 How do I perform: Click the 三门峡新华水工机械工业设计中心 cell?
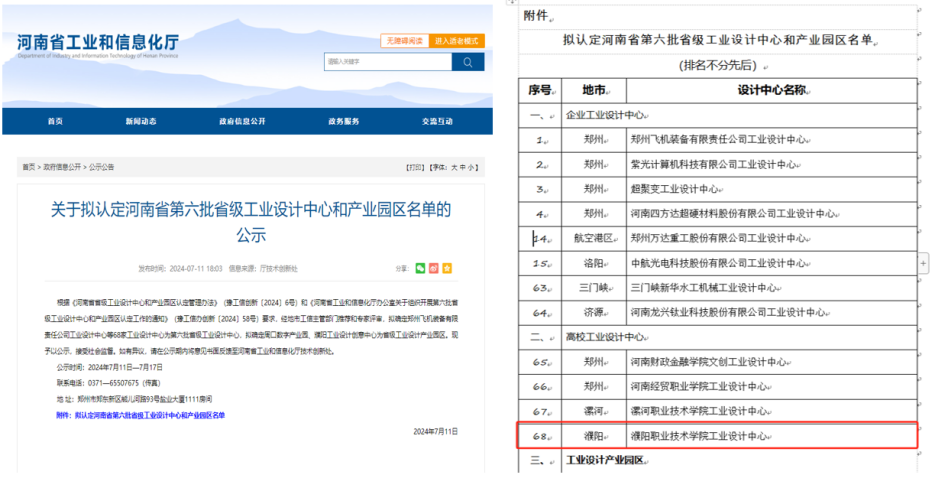(x=772, y=288)
